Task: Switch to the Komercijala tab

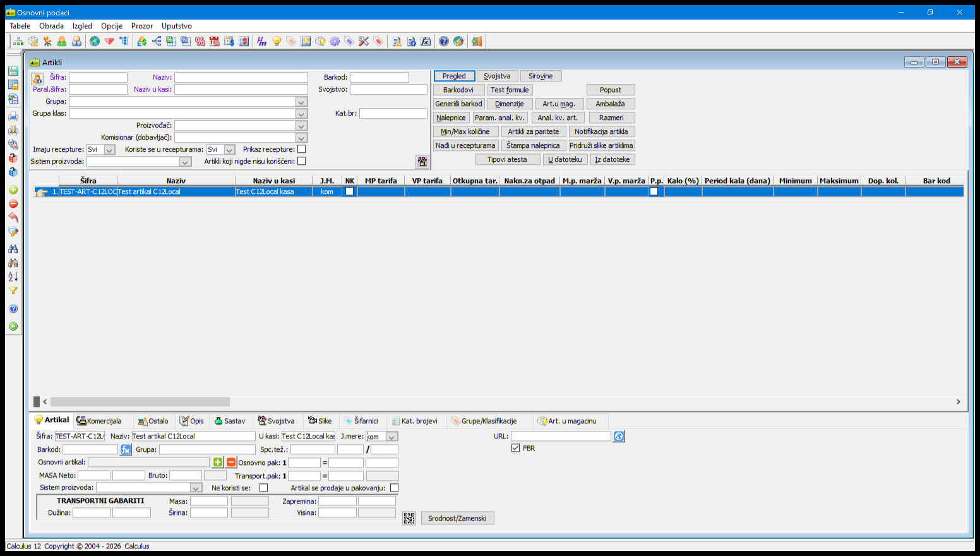Action: pos(99,421)
